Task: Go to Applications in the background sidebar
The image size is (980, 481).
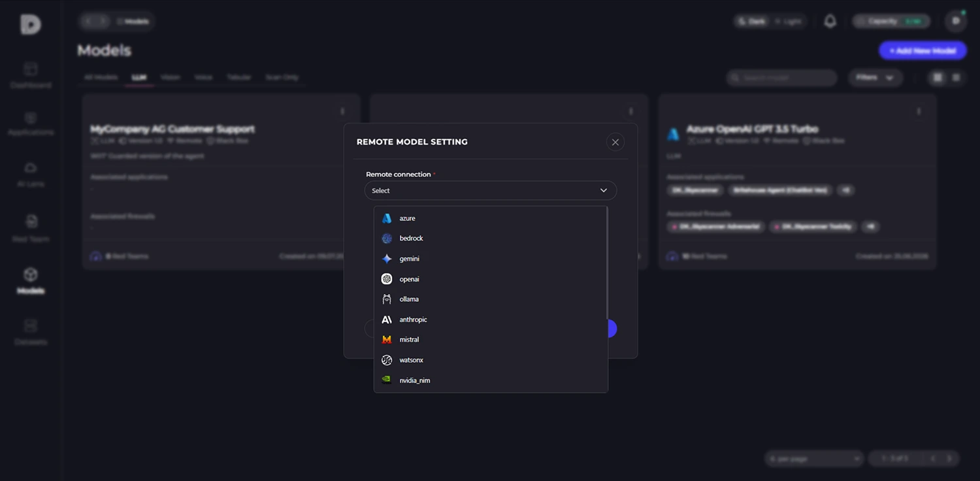Action: tap(31, 124)
